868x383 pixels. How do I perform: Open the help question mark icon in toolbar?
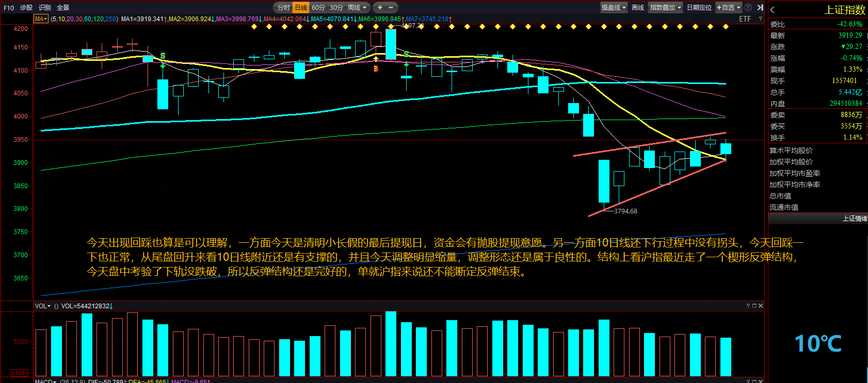[x=748, y=7]
